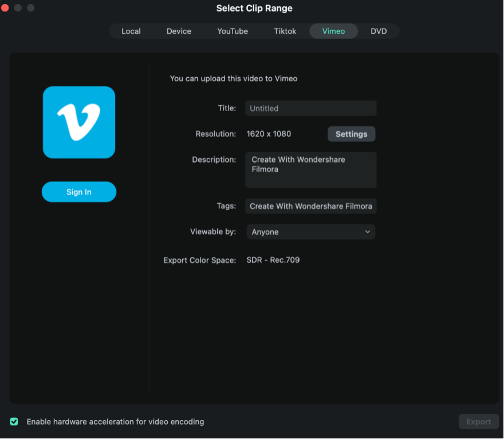Expand the Viewable by dropdown
Screen dimensions: 504x439
[310, 232]
